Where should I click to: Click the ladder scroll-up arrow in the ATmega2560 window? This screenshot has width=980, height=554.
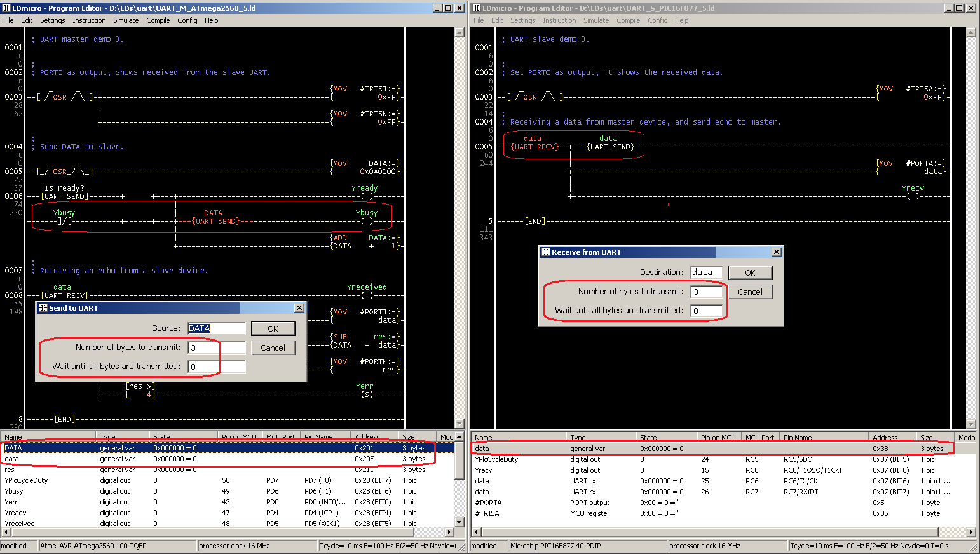[x=459, y=32]
